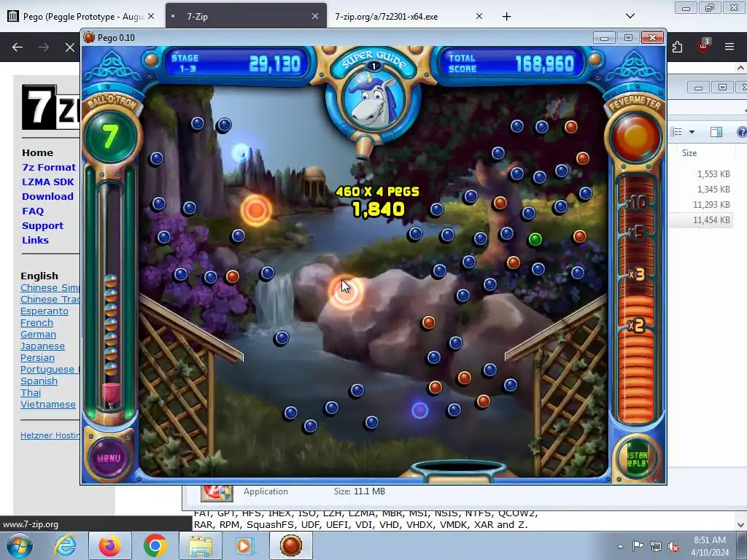Screen dimensions: 747x560
Task: Open the Explorer change view dropdown arrow
Action: 692,132
